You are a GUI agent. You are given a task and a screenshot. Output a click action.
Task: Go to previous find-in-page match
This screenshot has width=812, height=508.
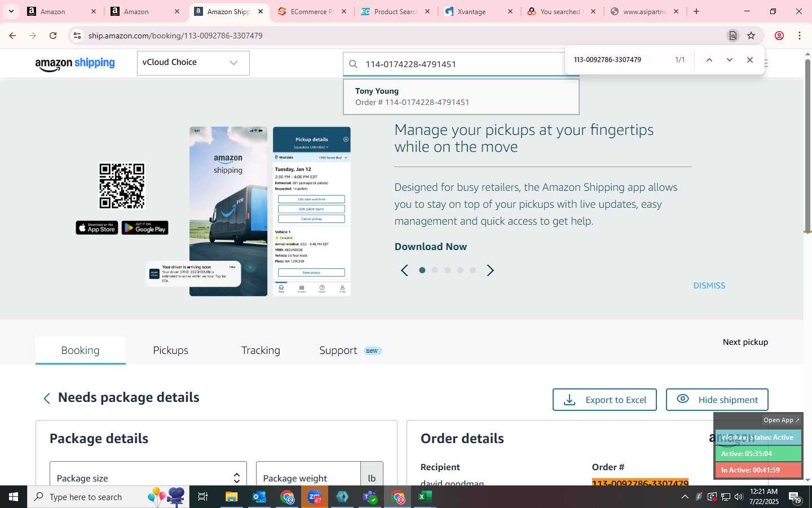709,60
